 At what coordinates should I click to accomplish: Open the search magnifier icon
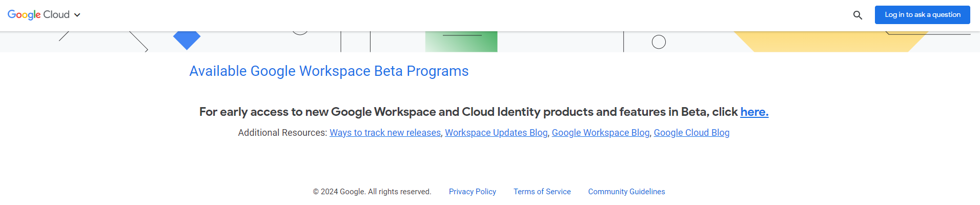[857, 15]
